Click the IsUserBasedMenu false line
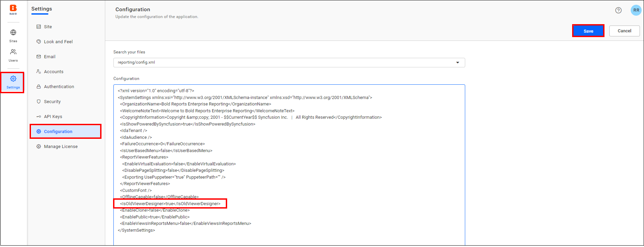The height and width of the screenshot is (247, 644). (166, 151)
